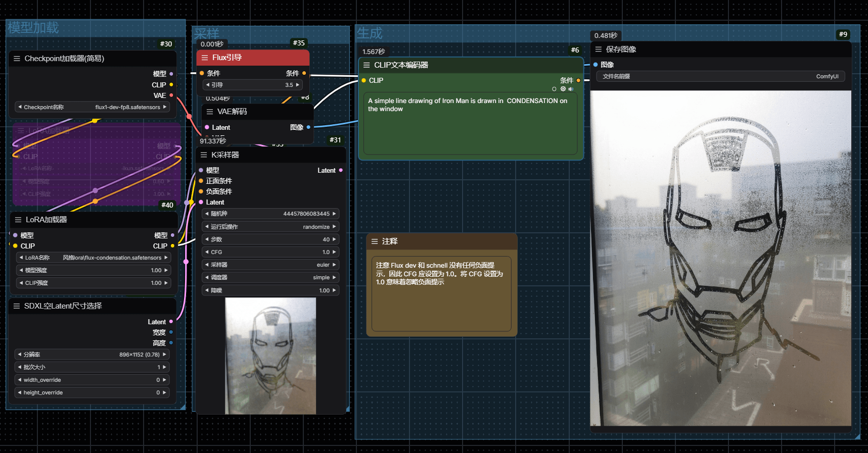Open the Checkpoint加载器(简易) node menu icon

coord(17,59)
